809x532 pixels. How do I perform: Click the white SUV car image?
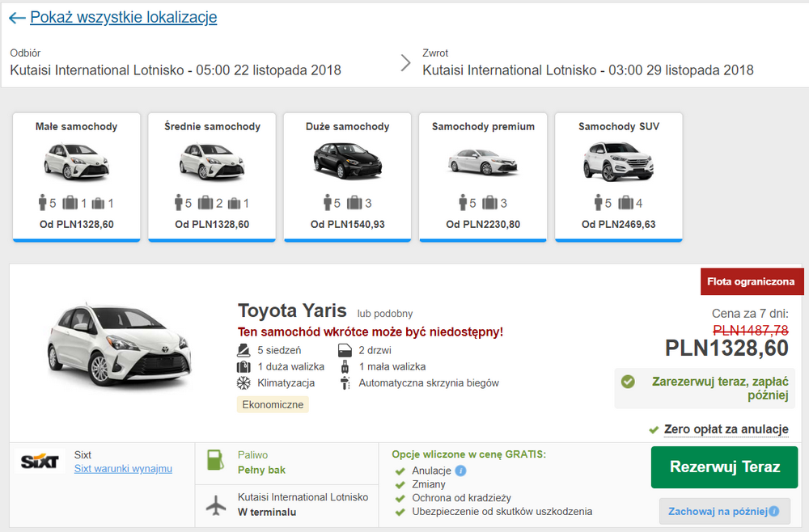tap(619, 162)
